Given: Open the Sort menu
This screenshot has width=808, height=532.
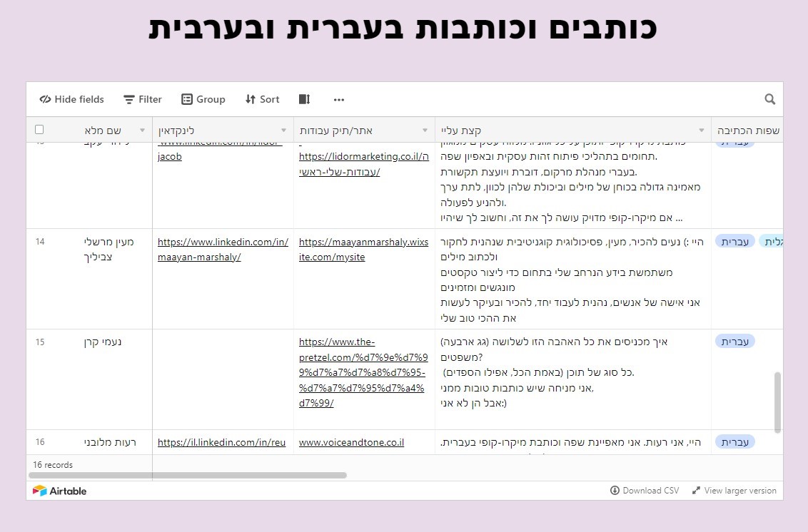Looking at the screenshot, I should 262,99.
